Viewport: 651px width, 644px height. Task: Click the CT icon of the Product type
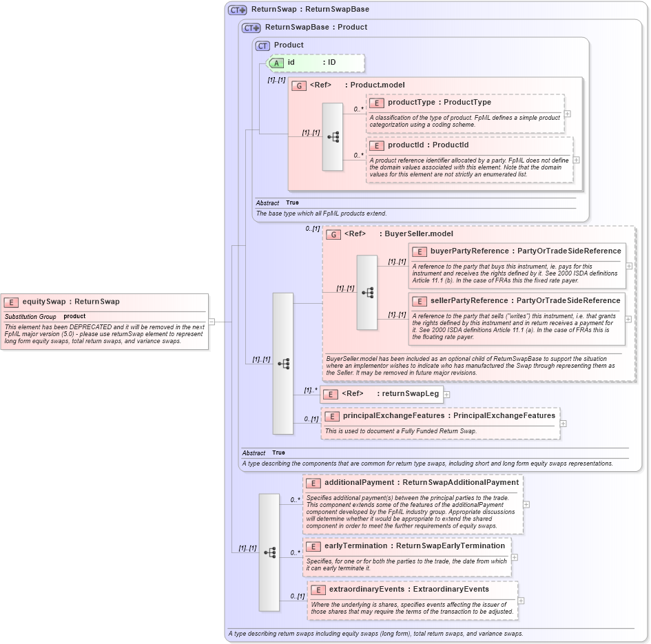coord(264,45)
